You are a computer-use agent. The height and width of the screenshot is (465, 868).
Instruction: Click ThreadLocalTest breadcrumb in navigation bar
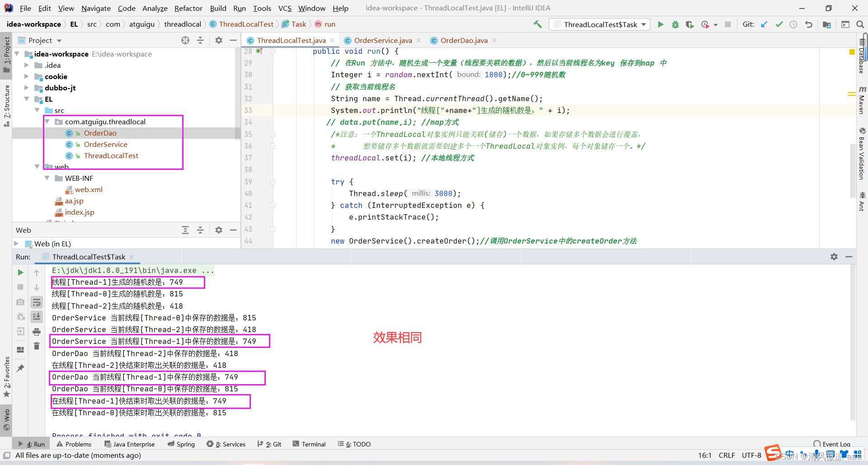click(x=246, y=24)
